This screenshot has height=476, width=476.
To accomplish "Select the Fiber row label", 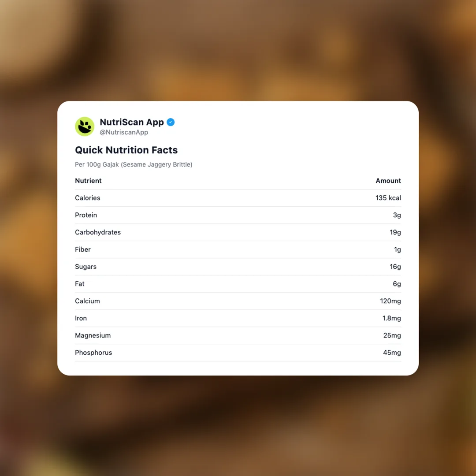I will pyautogui.click(x=83, y=249).
